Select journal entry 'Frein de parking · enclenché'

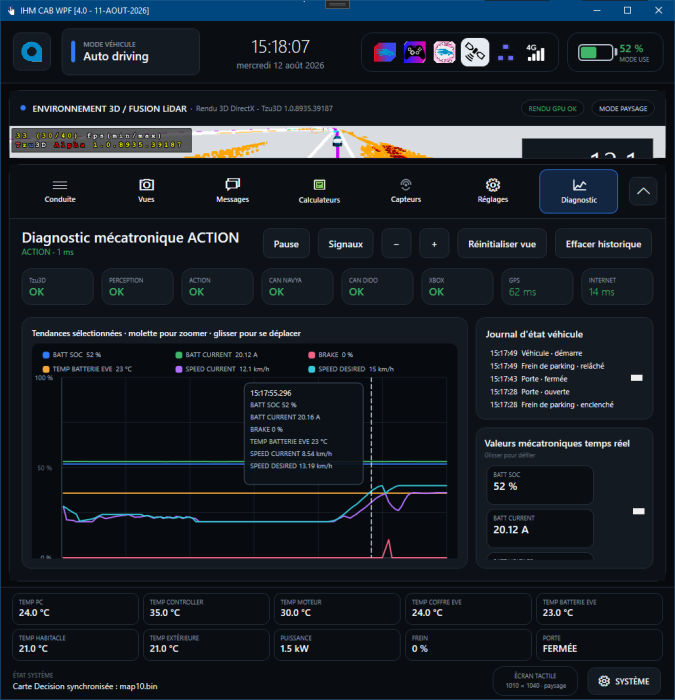click(x=552, y=405)
